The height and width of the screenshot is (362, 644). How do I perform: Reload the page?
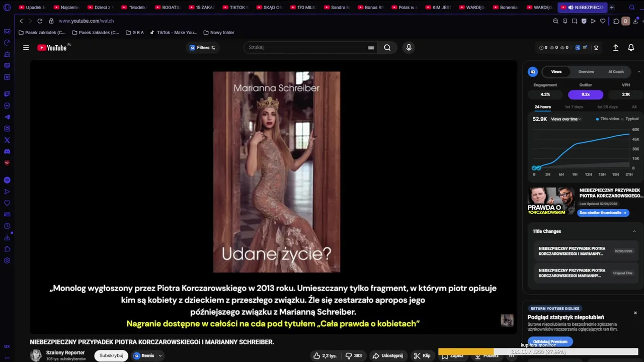pos(40,21)
